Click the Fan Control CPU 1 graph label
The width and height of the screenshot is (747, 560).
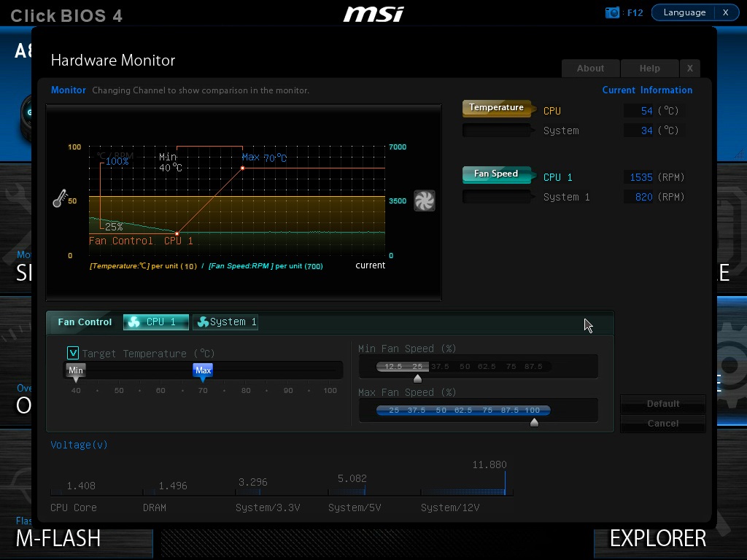click(141, 241)
